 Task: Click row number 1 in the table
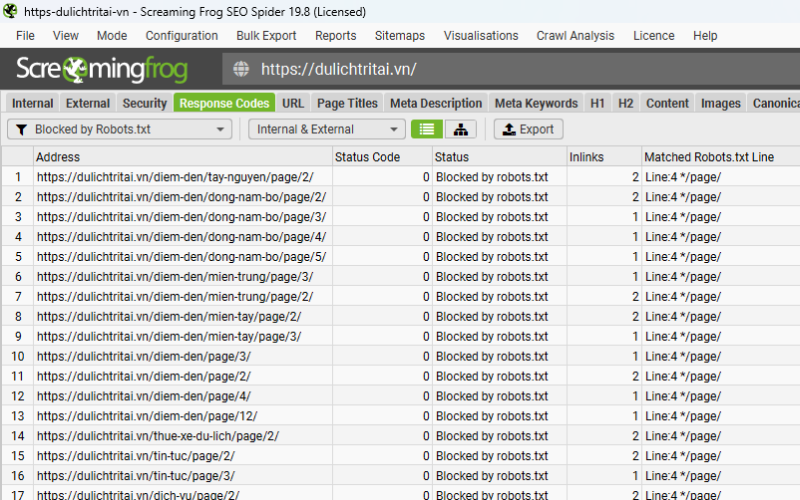tap(18, 177)
